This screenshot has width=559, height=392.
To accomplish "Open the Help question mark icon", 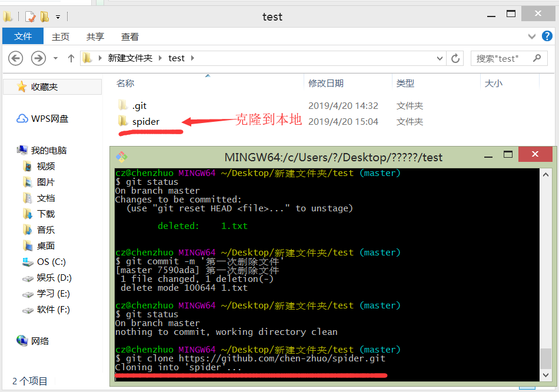I will point(547,36).
